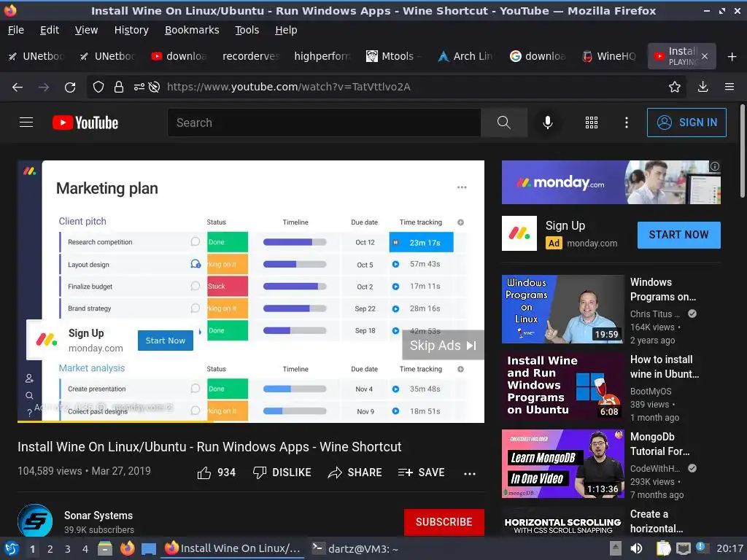Open How to install wine in Ubuntu video

pos(562,386)
